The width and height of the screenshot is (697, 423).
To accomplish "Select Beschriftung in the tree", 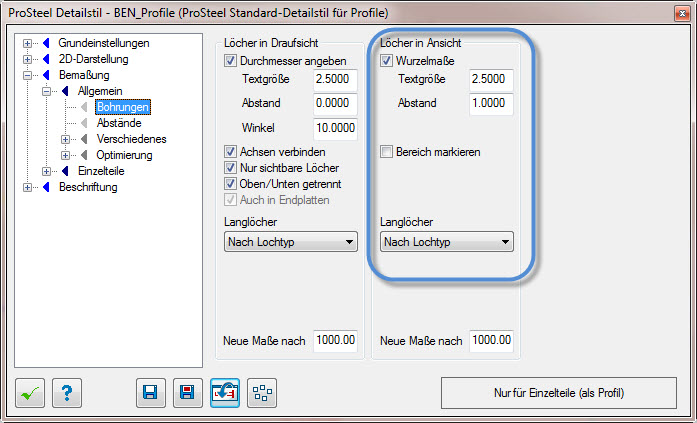I will click(88, 187).
